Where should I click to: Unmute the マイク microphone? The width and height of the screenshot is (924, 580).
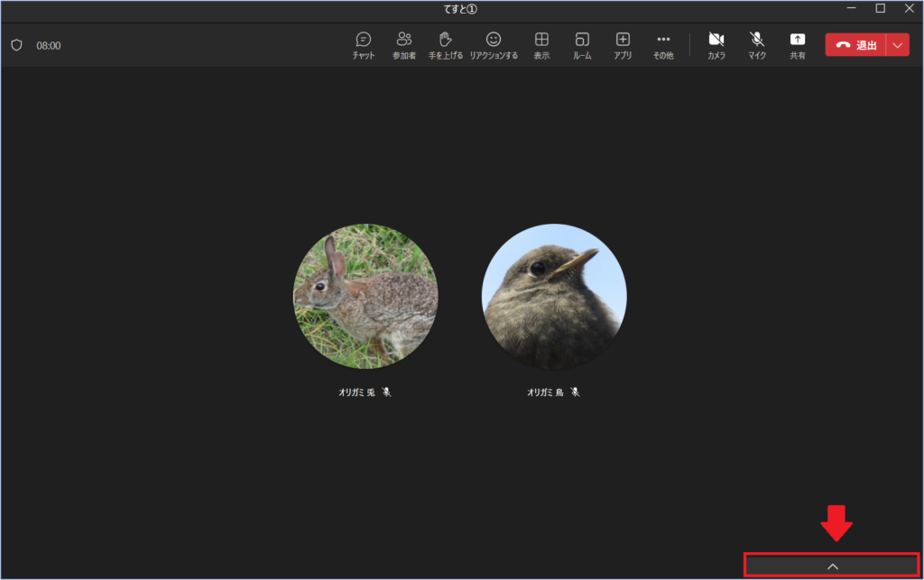tap(757, 45)
